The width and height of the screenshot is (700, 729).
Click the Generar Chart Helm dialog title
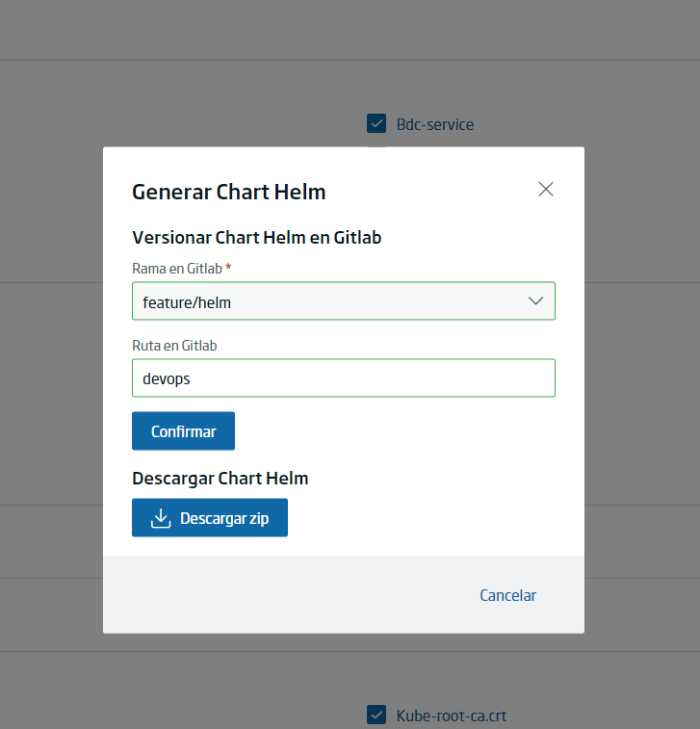229,193
